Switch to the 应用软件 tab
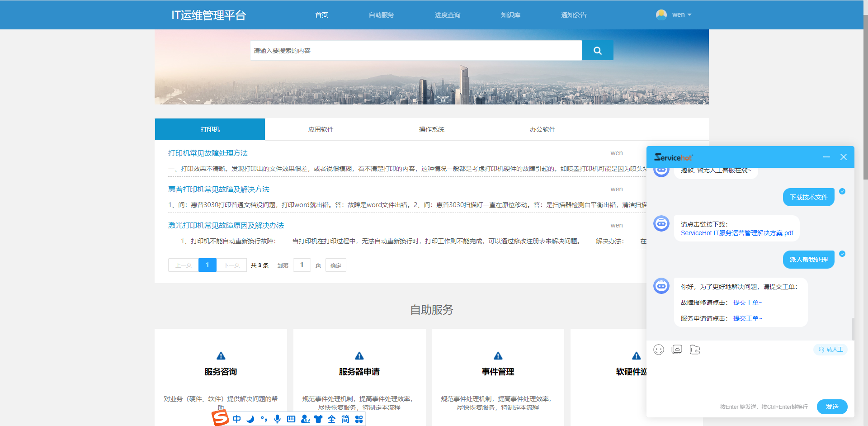Screen dimensions: 868x426 321,129
